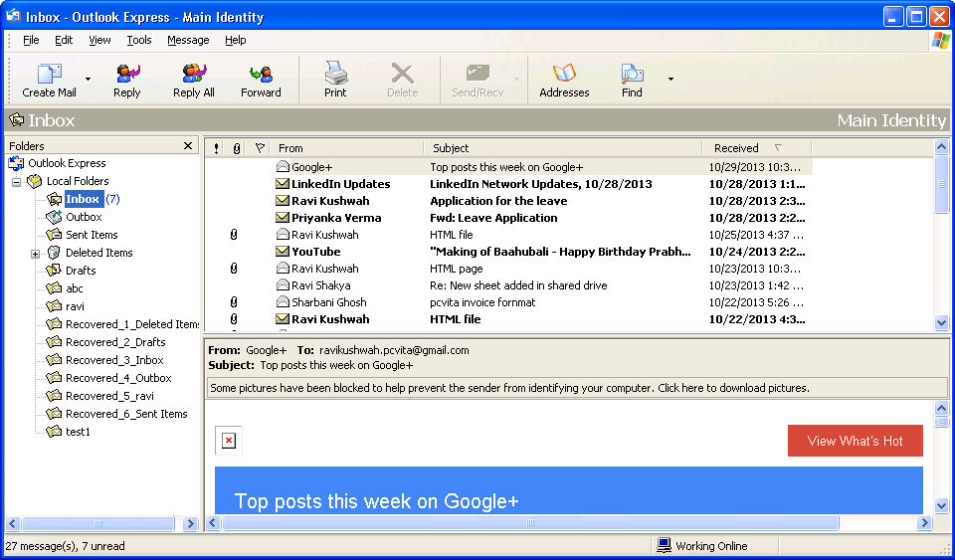Click the test1 folder icon
This screenshot has height=560, width=955.
tap(54, 432)
